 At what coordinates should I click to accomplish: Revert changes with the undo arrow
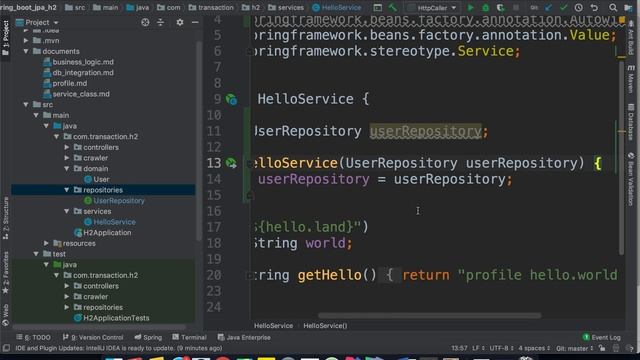click(x=594, y=7)
